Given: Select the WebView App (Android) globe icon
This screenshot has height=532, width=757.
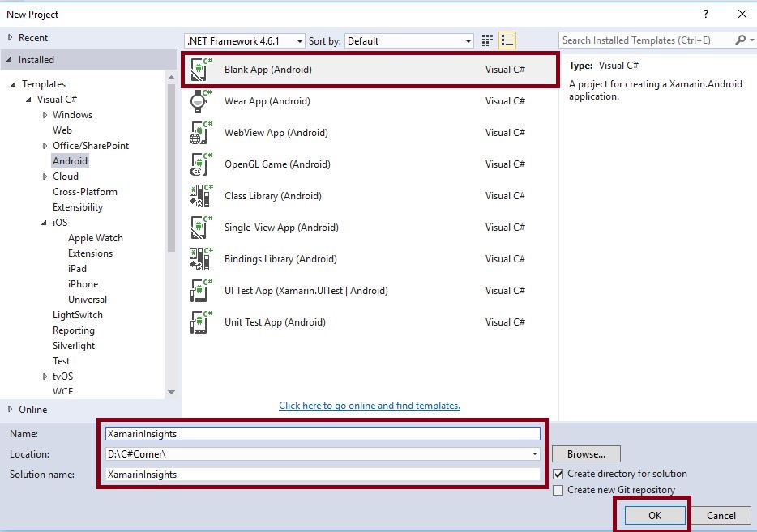Looking at the screenshot, I should 200,132.
